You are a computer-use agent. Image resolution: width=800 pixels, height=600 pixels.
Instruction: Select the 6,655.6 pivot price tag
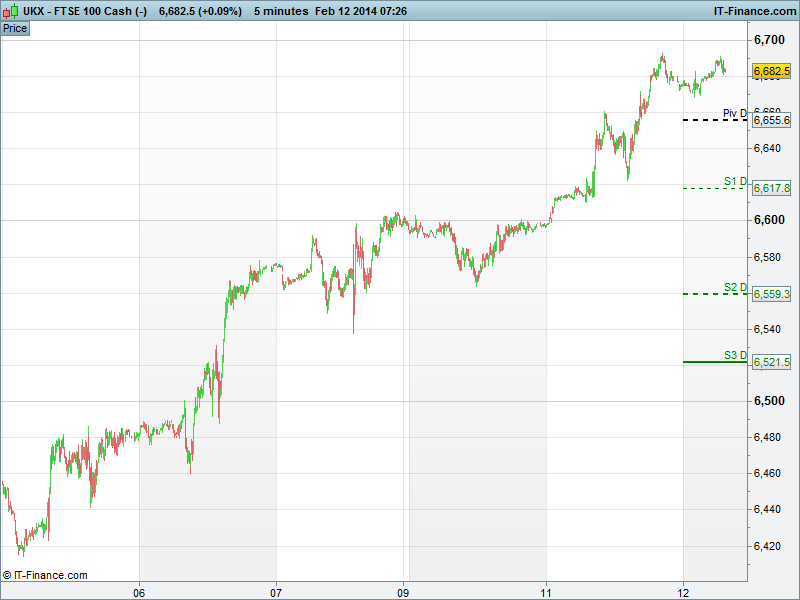click(x=771, y=120)
